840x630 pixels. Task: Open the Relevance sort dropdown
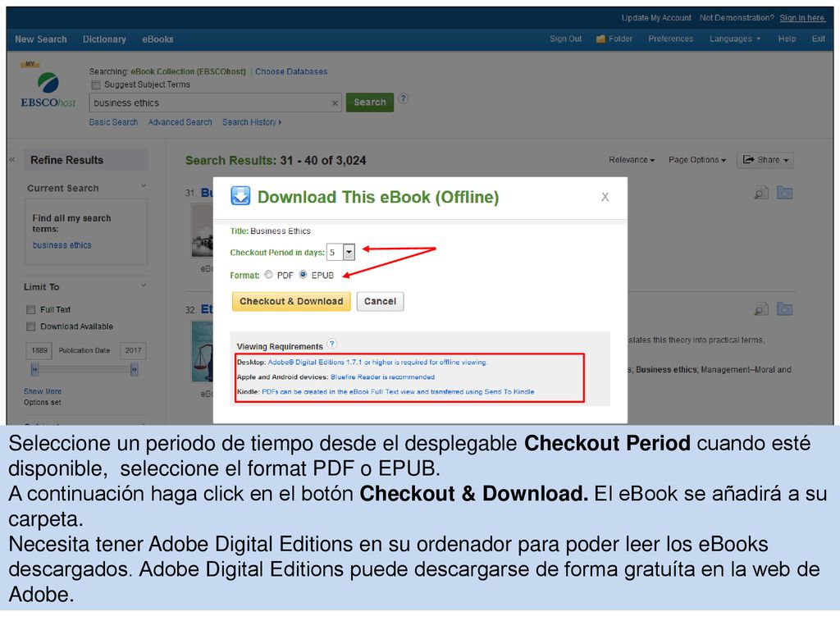(x=632, y=160)
